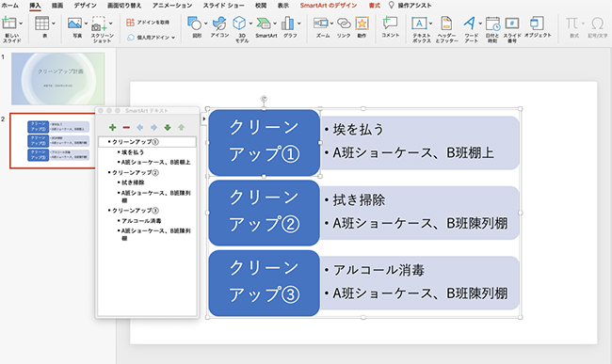Image resolution: width=612 pixels, height=364 pixels.
Task: Click Get Add-ins (アドインを取得)
Action: point(148,23)
